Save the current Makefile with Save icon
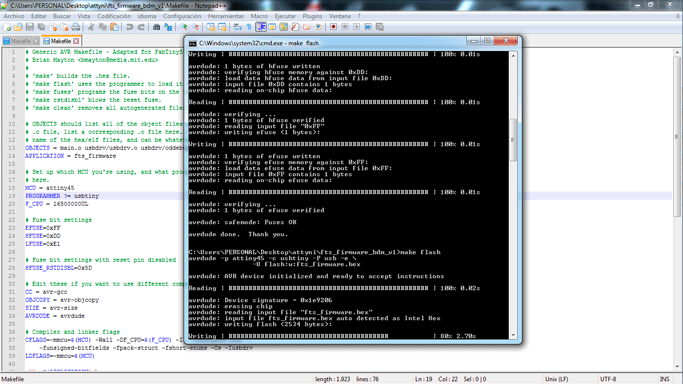The height and width of the screenshot is (384, 683). point(30,27)
